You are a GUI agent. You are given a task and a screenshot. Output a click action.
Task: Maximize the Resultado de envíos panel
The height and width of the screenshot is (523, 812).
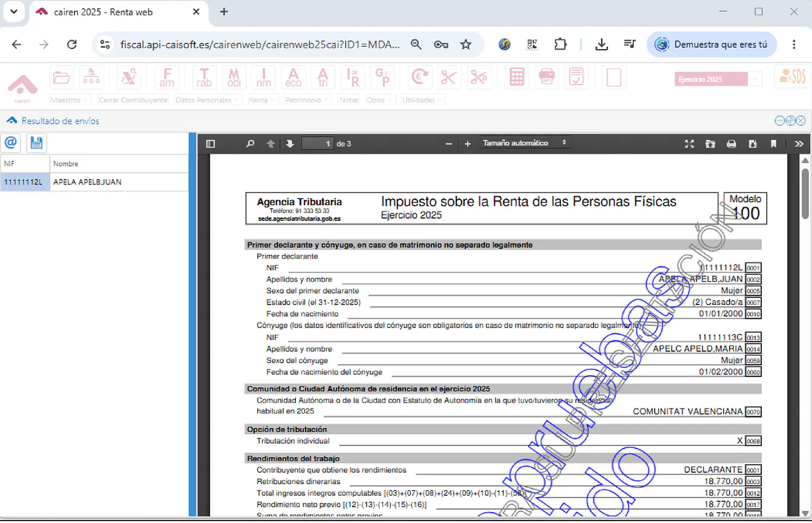coord(790,120)
